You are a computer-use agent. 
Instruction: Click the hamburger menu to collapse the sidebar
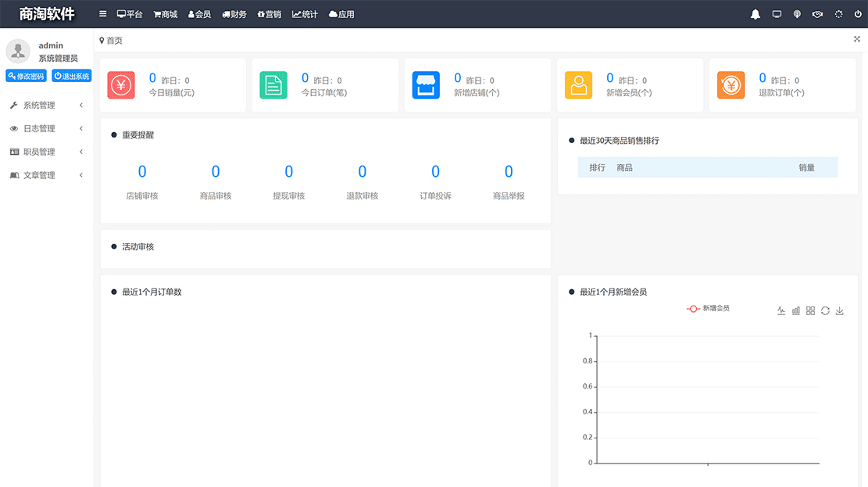[x=102, y=13]
